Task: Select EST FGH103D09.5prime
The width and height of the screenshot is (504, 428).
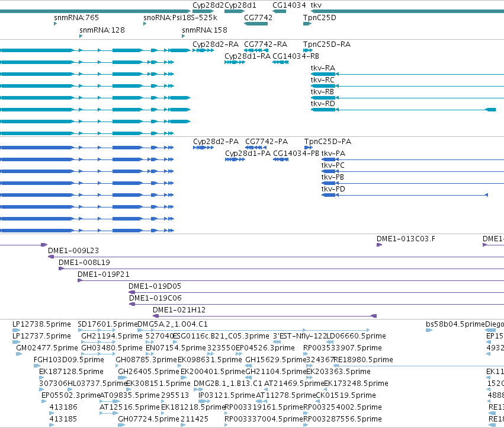Action: pos(37,366)
